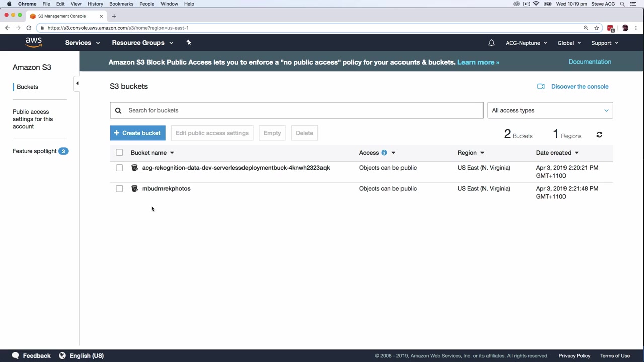
Task: Open the ACG-Neptune account menu
Action: pyautogui.click(x=526, y=43)
